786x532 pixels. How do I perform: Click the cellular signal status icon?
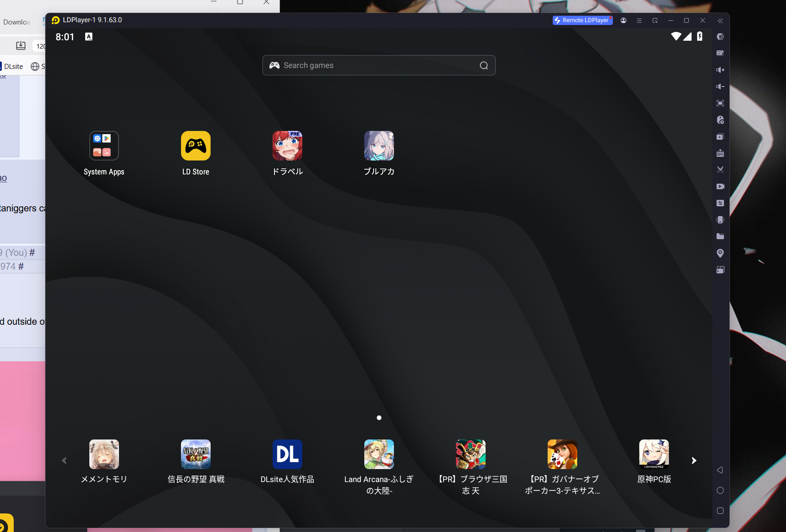click(x=687, y=36)
